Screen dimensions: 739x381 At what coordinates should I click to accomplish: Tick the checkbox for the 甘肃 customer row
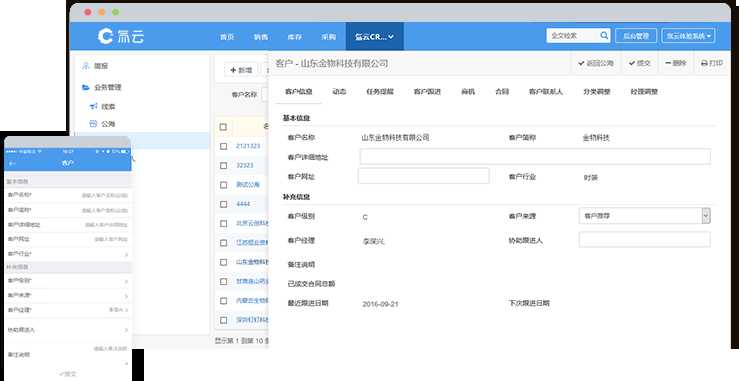coord(223,282)
